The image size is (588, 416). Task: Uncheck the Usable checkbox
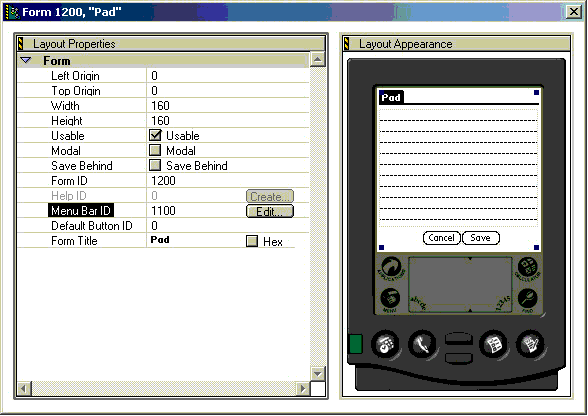(x=155, y=135)
